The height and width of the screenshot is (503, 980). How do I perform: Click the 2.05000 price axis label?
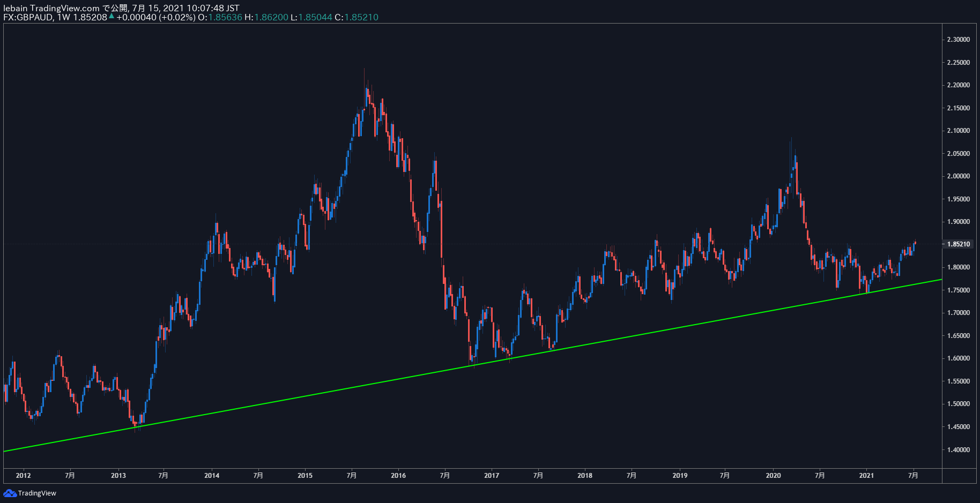tap(959, 154)
